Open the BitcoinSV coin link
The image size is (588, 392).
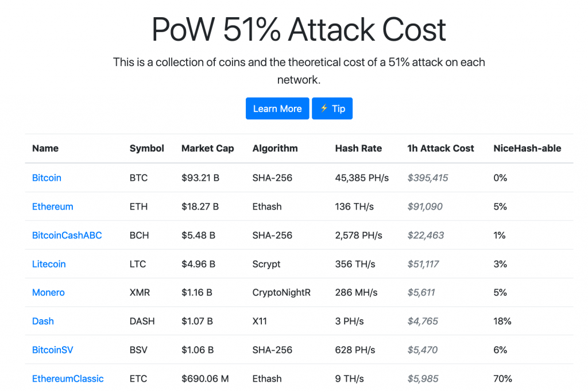tap(53, 350)
